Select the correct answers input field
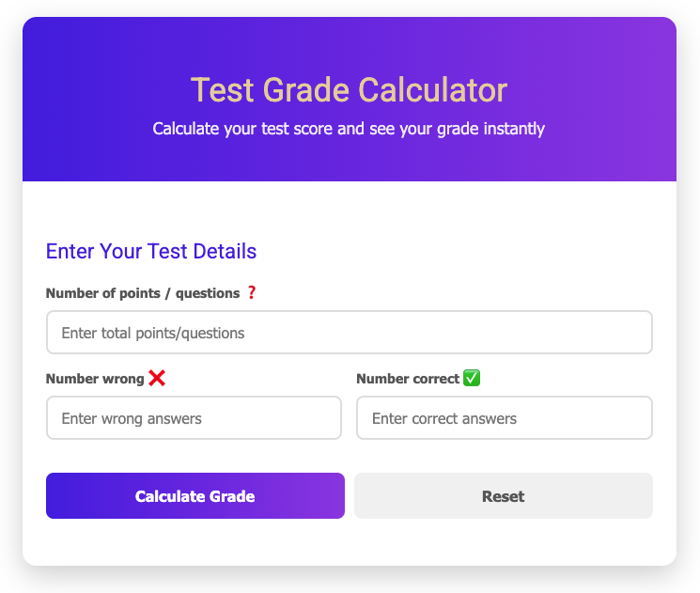 [504, 418]
